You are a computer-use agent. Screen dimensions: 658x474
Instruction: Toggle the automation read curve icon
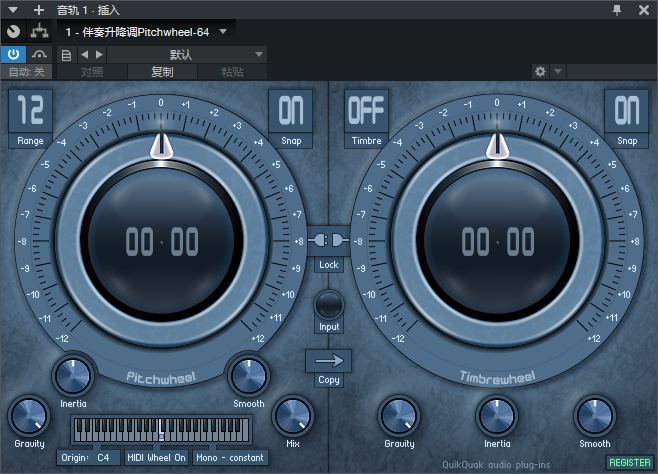point(39,54)
